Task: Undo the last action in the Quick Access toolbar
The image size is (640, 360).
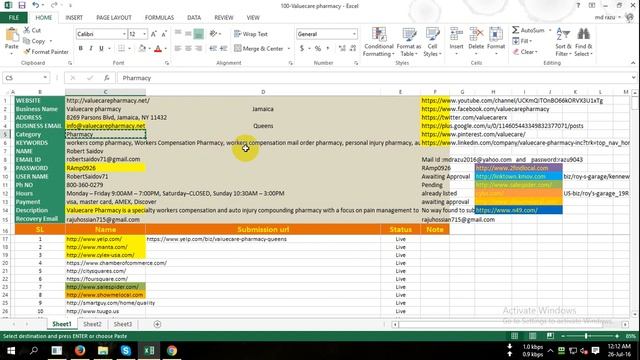Action: [36, 6]
